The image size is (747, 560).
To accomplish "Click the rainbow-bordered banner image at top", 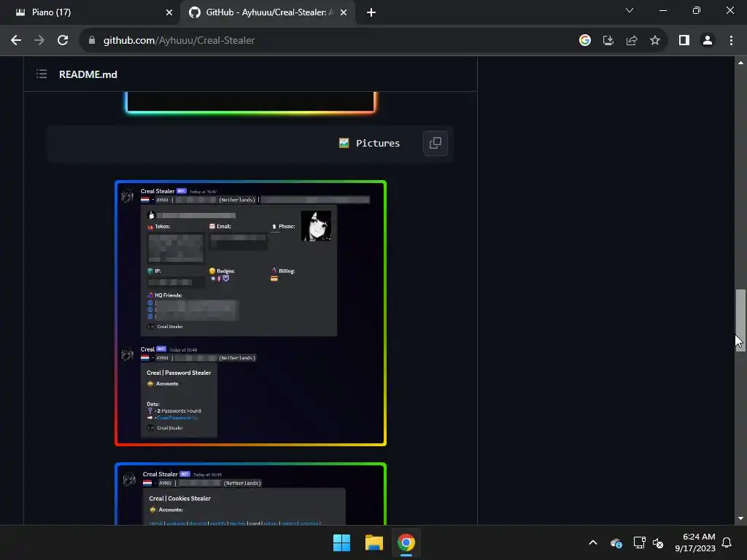I will (x=251, y=102).
